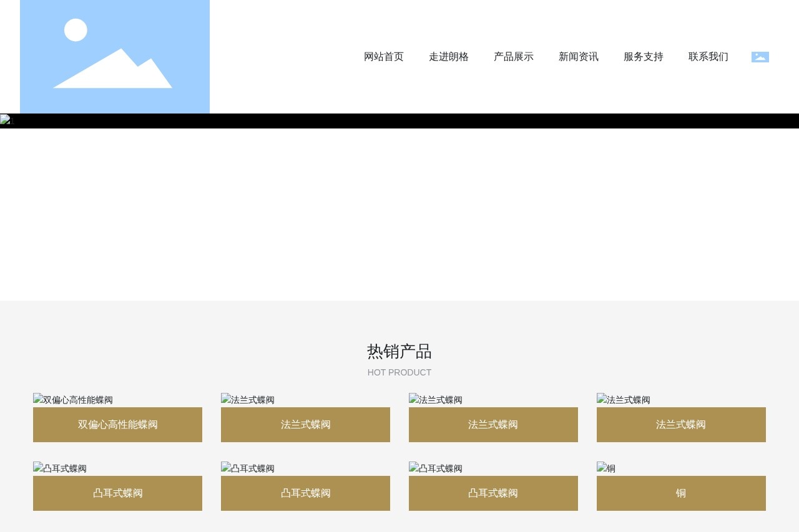The width and height of the screenshot is (799, 532).
Task: Click the placeholder logo image top left
Action: click(x=114, y=57)
